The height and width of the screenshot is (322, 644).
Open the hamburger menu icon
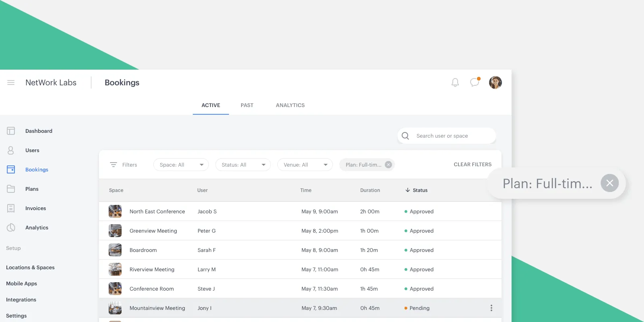click(x=11, y=83)
